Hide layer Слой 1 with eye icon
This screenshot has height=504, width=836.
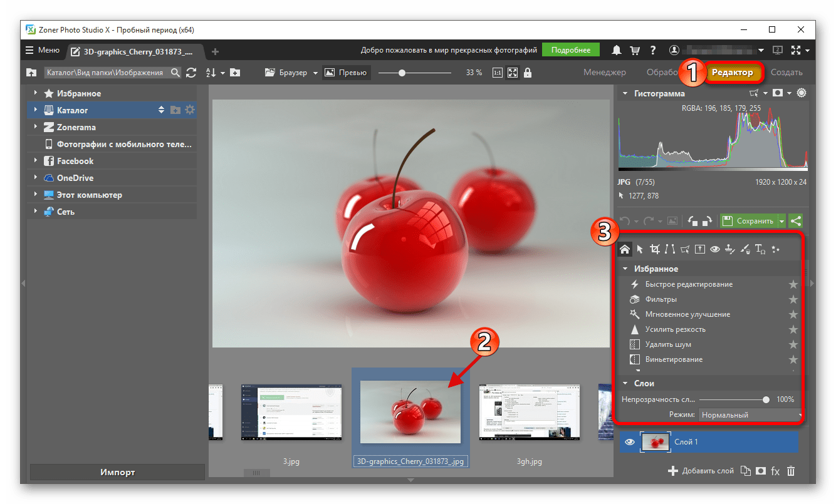630,442
